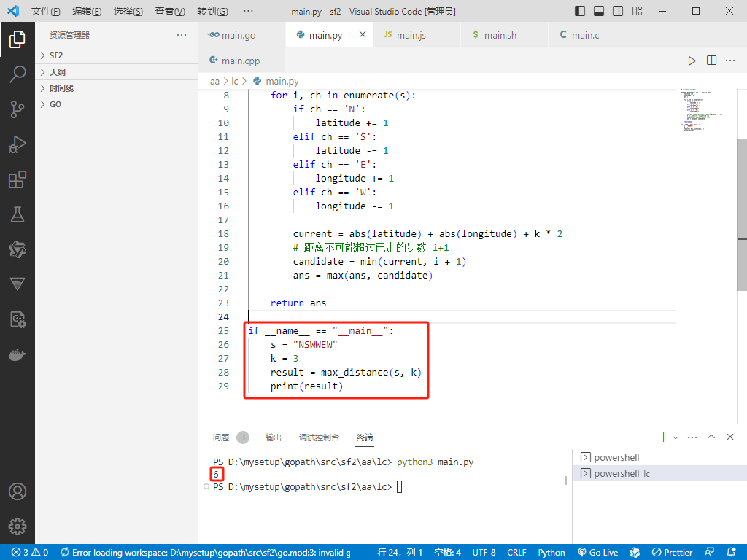The height and width of the screenshot is (560, 747).
Task: Click the editor vertical scrollbar
Action: pos(742,214)
